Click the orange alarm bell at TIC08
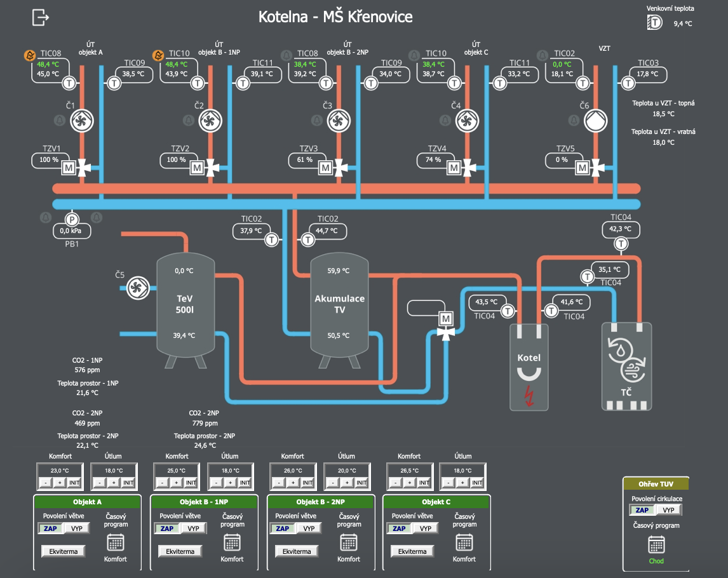Image resolution: width=728 pixels, height=578 pixels. point(30,56)
